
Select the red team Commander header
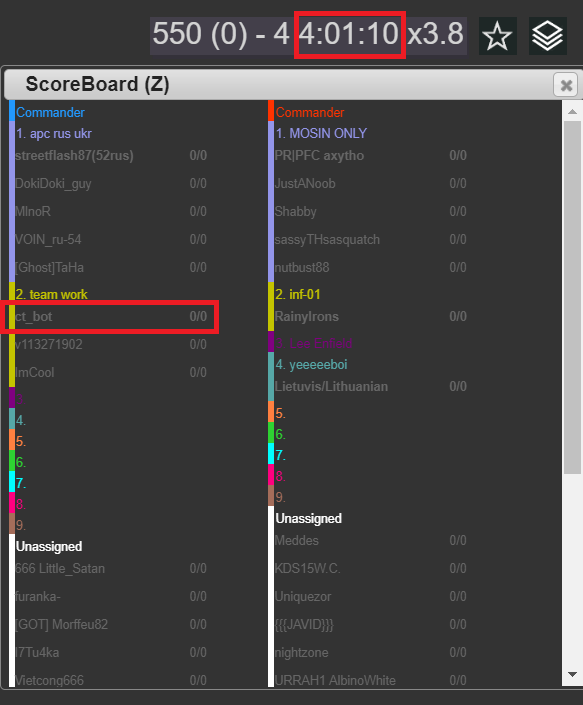point(310,112)
